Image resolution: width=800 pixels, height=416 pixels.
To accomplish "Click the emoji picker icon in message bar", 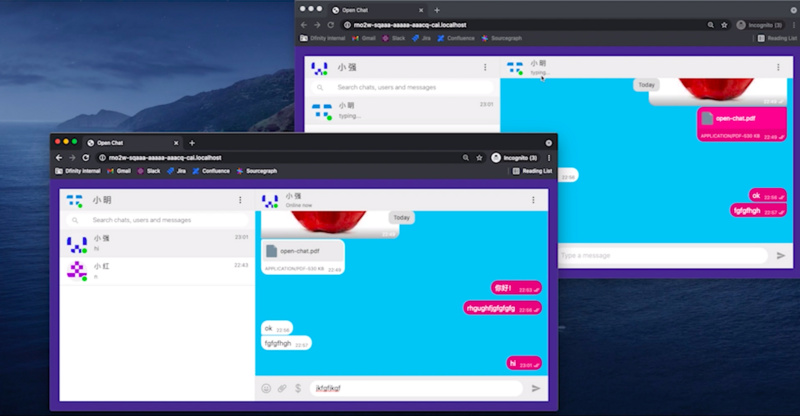I will click(266, 388).
